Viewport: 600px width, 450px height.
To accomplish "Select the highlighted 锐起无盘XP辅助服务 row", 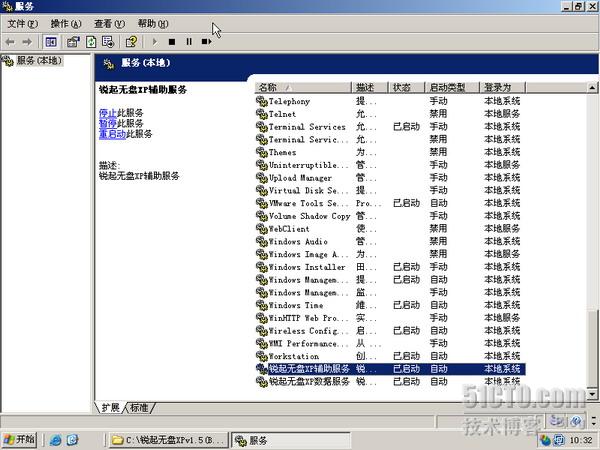I will [390, 369].
